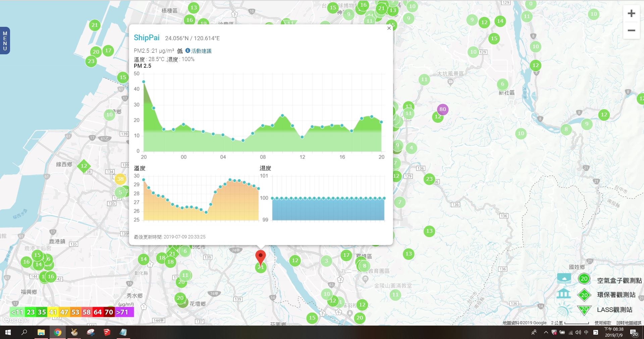
Task: Click the last updated time text
Action: pos(170,237)
